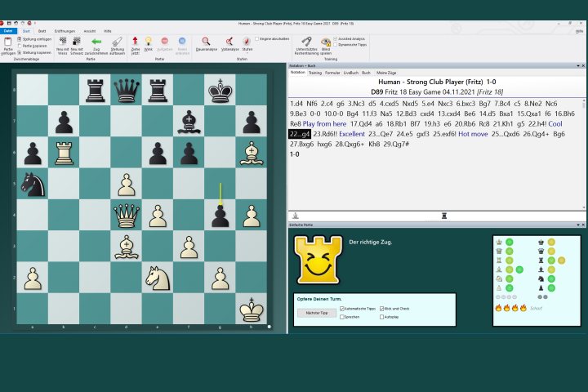Open 'Unterstütztes Rechentraining' in the ribbon

[306, 41]
